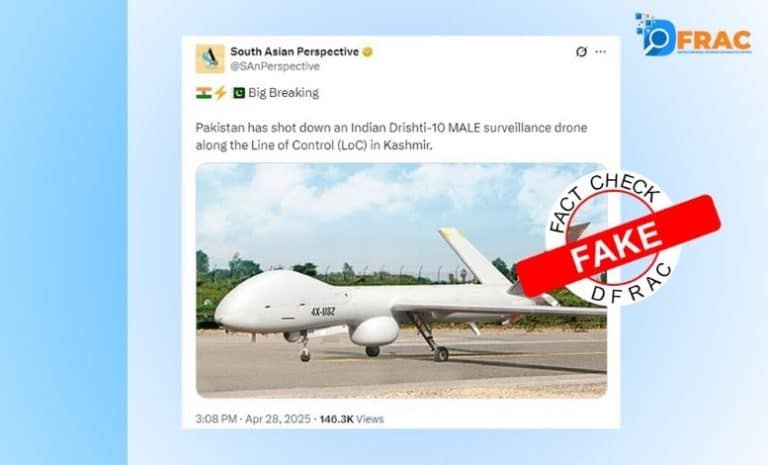The image size is (768, 465).
Task: Click the Pakistan flag emoji
Action: tap(239, 93)
